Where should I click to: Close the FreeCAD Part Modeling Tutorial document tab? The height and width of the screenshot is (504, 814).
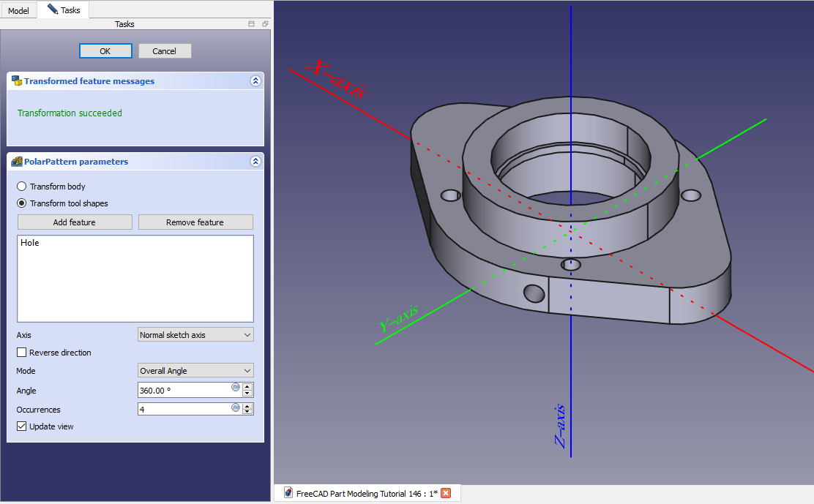[x=445, y=493]
